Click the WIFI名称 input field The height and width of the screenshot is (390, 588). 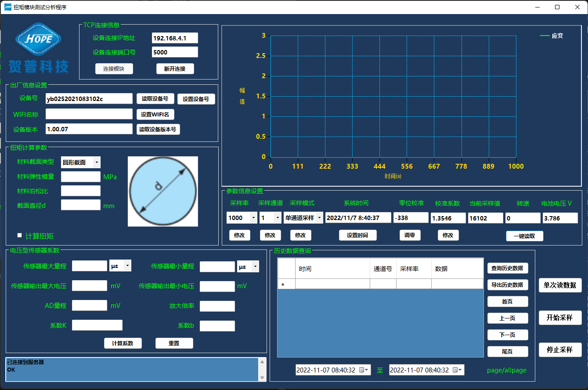[x=89, y=114]
